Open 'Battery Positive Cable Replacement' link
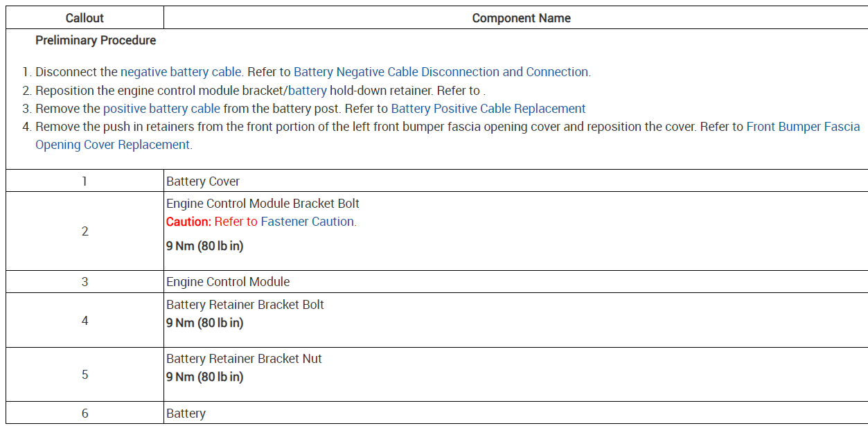 pyautogui.click(x=488, y=109)
